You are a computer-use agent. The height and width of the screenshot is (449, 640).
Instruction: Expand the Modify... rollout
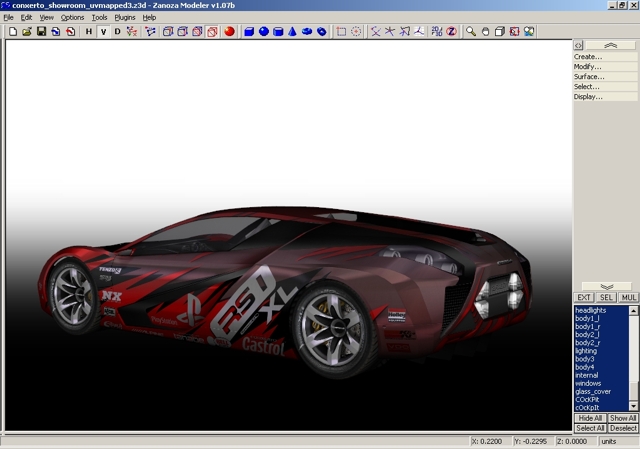(x=588, y=67)
